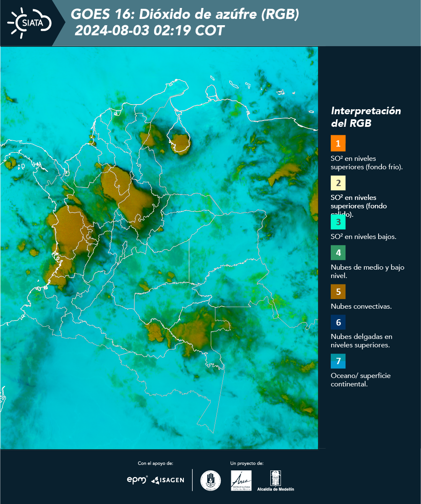Click the label 'SO² en niveles bajos.'
The height and width of the screenshot is (504, 421).
363,236
